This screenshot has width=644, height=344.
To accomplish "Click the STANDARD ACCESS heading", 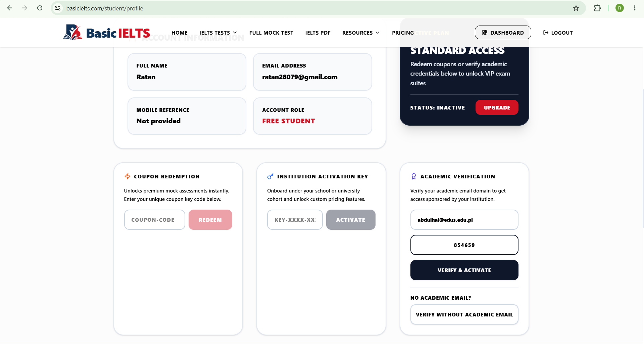I will click(457, 50).
